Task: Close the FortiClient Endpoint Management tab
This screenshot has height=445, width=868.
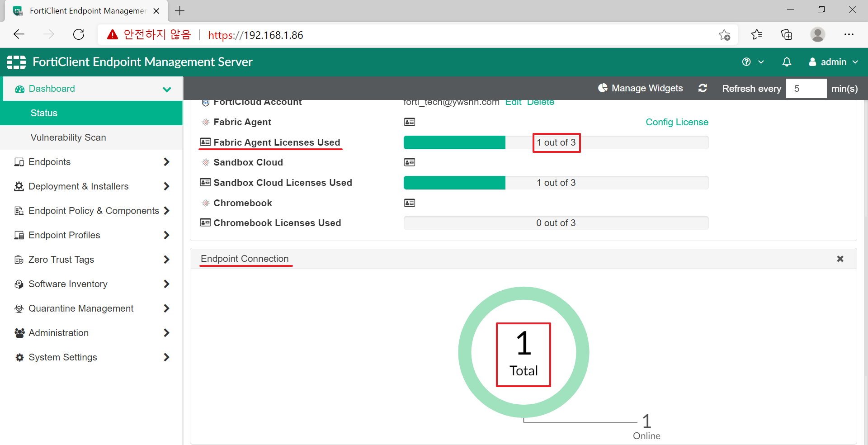Action: [156, 11]
